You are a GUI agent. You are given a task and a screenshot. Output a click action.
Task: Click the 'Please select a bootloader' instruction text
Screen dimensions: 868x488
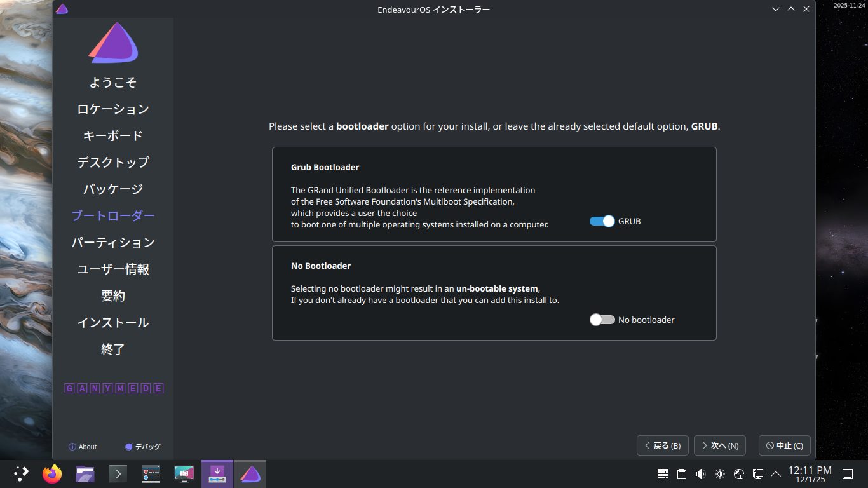point(494,126)
